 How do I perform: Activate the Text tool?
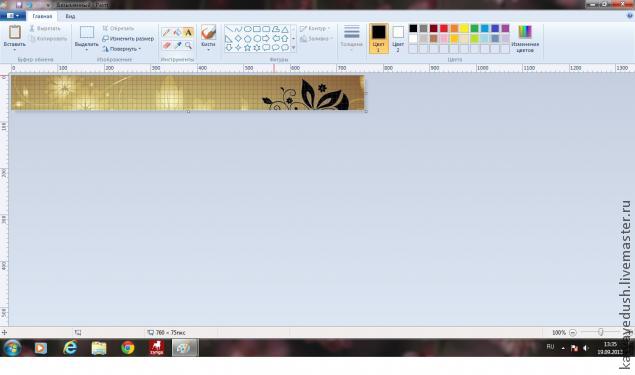pyautogui.click(x=188, y=33)
